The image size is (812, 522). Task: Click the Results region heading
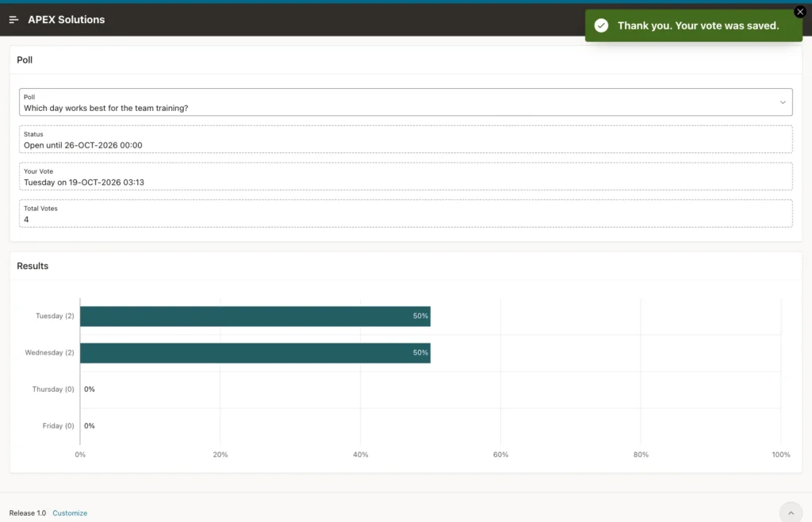click(x=33, y=266)
